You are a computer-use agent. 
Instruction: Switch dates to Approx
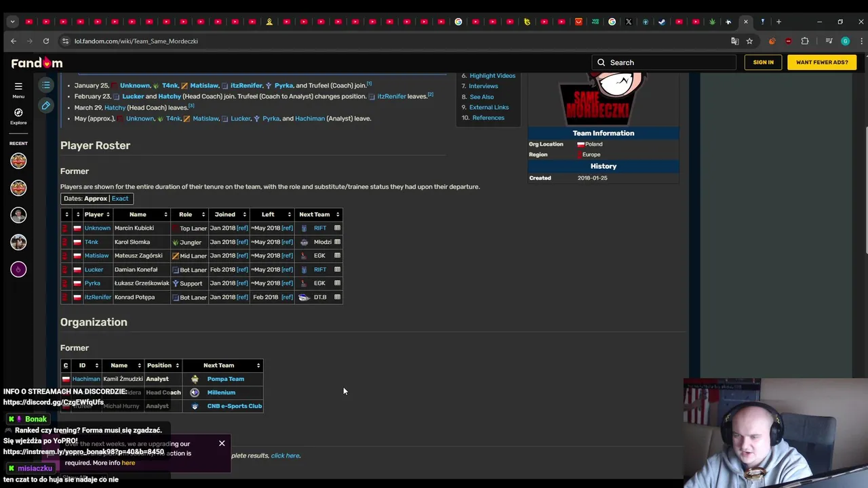(96, 199)
